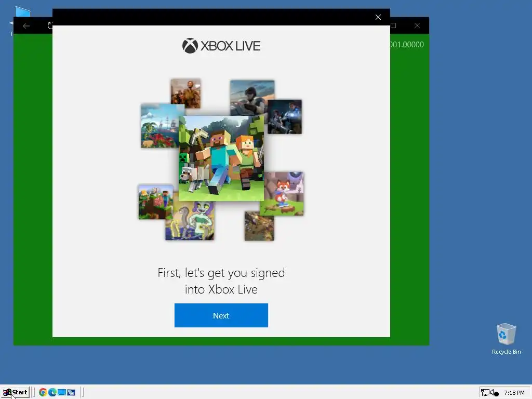Click the refresh icon in the background window
Viewport: 532px width, 399px height.
[x=50, y=26]
